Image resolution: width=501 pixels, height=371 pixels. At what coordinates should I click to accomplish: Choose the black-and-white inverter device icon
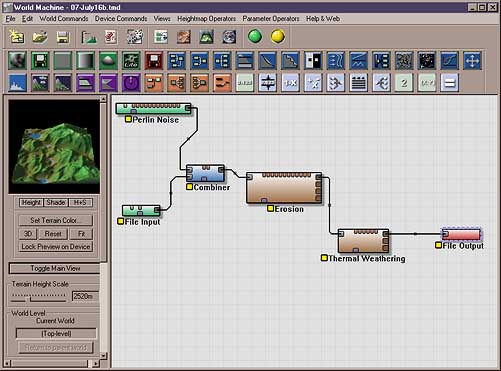tap(313, 61)
